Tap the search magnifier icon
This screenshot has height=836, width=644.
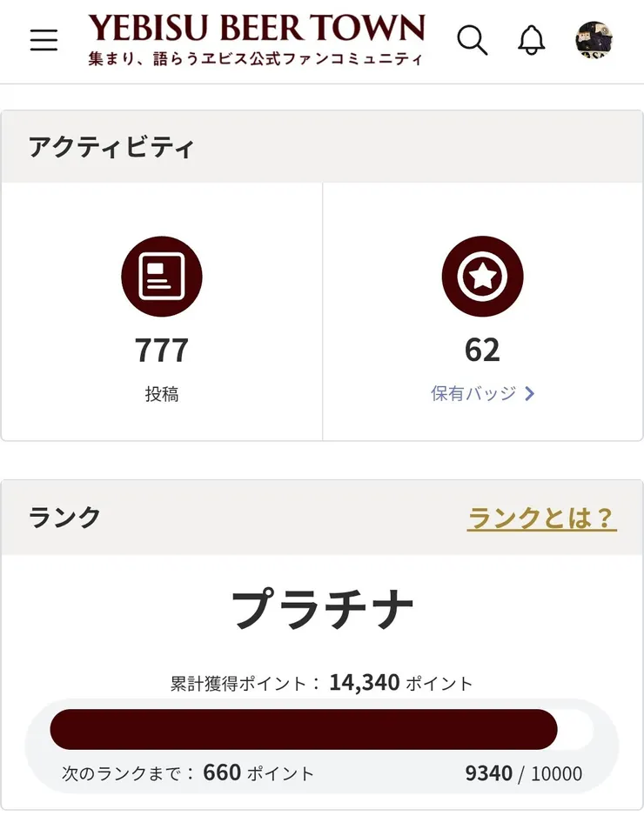click(473, 40)
